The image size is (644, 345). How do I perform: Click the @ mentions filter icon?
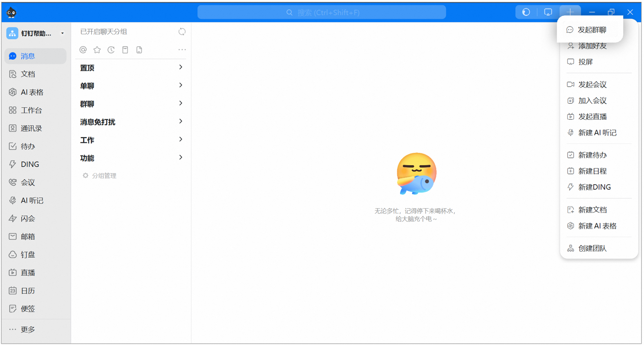point(83,50)
